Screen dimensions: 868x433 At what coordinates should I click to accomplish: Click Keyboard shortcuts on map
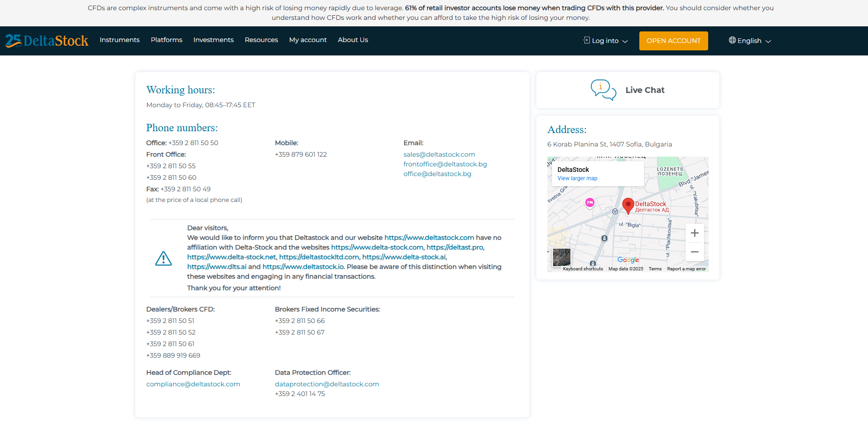click(583, 268)
